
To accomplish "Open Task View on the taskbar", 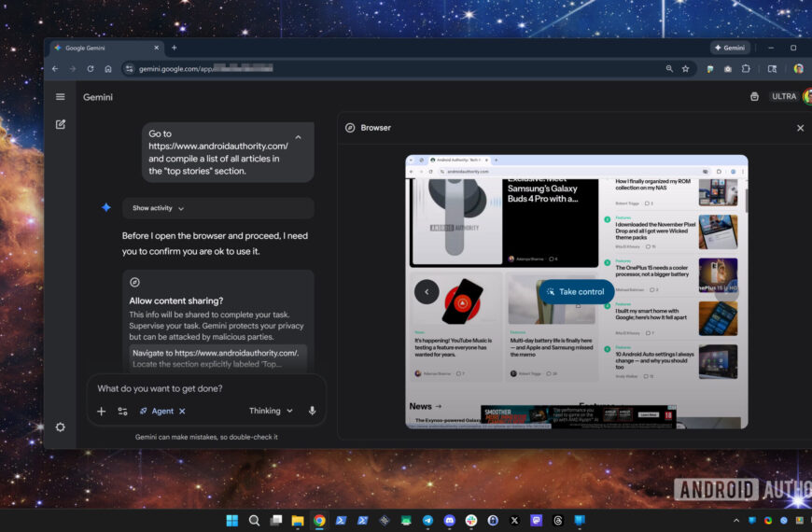I will [x=276, y=520].
